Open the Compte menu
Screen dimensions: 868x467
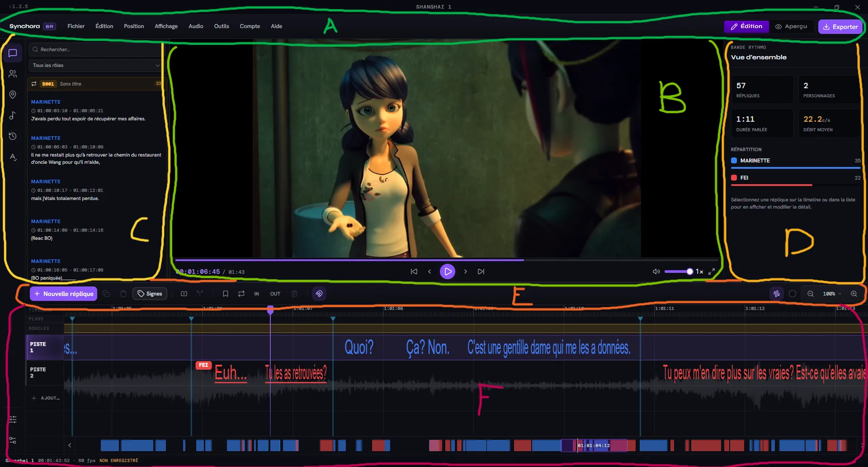(250, 26)
